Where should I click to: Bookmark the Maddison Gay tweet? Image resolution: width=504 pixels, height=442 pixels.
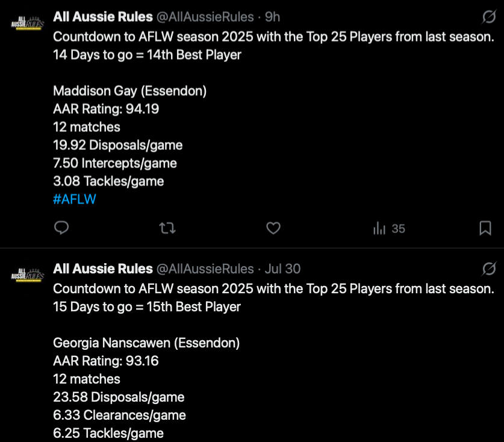click(485, 228)
